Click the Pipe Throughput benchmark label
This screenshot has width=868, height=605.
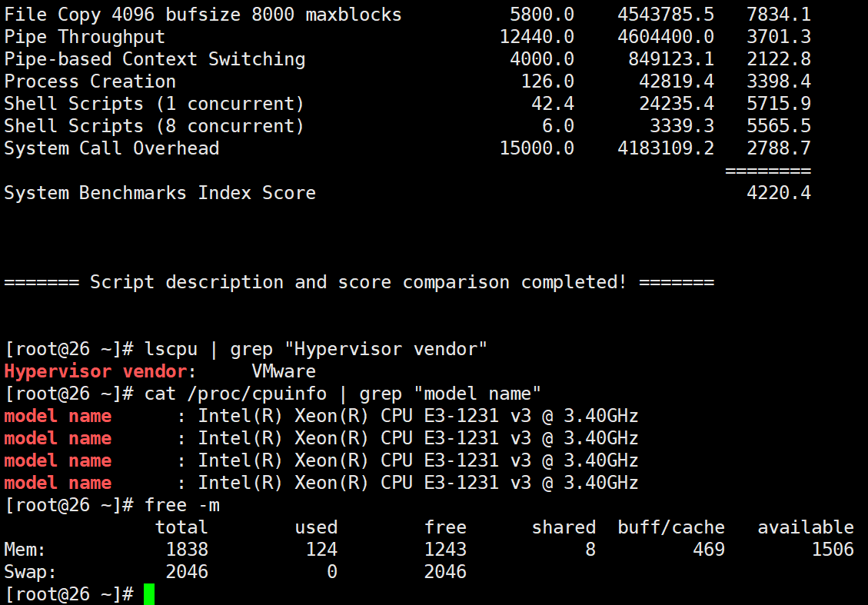click(x=85, y=37)
